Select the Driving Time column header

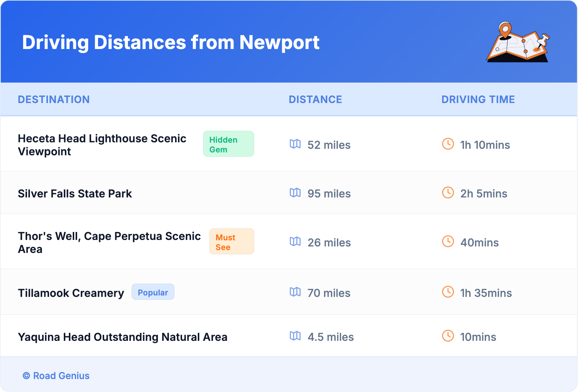point(478,99)
